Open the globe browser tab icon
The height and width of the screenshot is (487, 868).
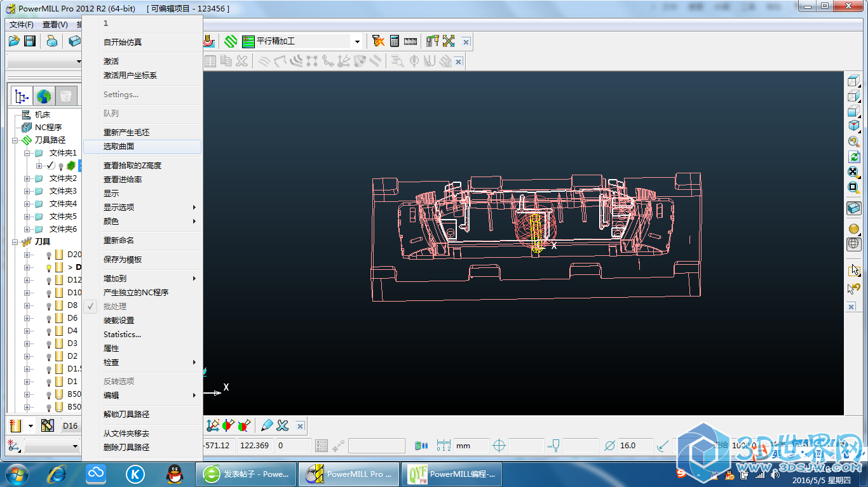(44, 97)
